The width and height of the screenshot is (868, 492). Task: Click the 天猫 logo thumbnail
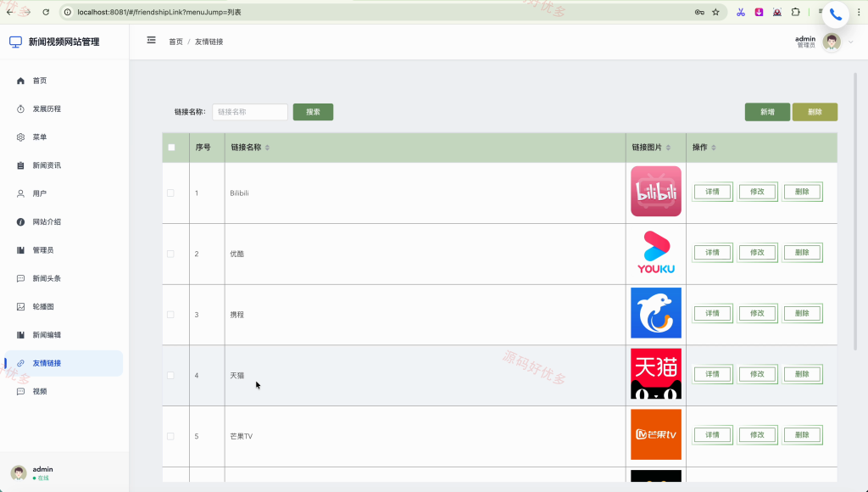[x=656, y=374]
